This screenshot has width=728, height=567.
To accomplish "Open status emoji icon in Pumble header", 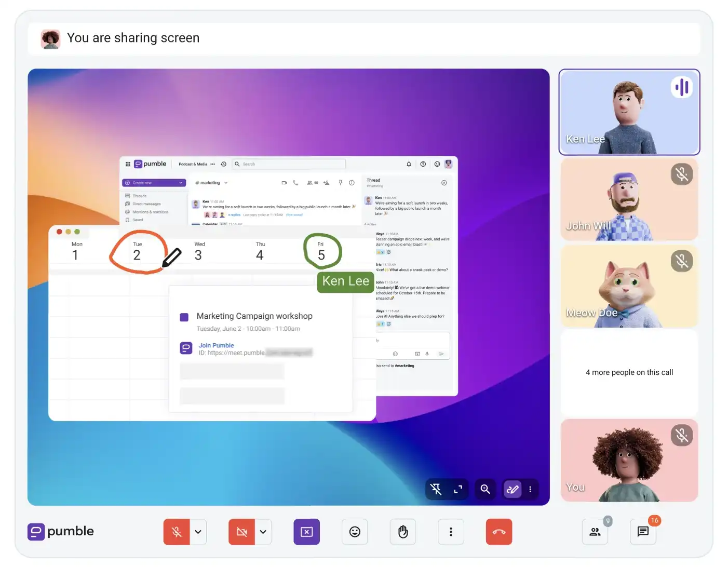I will pos(437,164).
